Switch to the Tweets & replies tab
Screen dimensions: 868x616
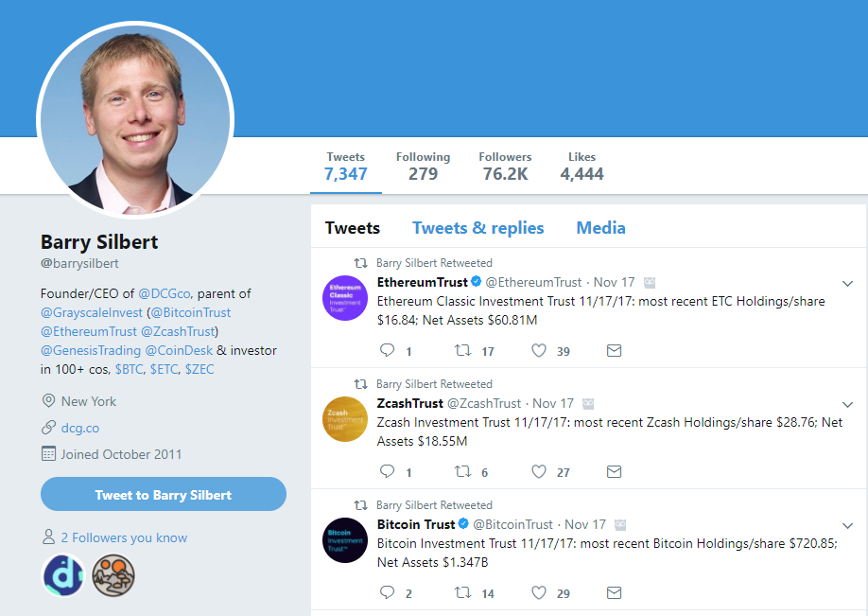click(477, 227)
